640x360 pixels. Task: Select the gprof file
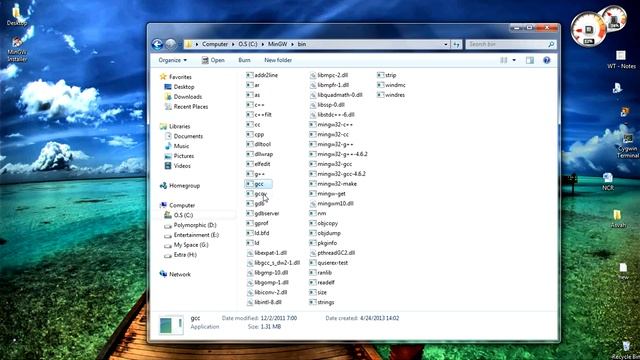257,223
